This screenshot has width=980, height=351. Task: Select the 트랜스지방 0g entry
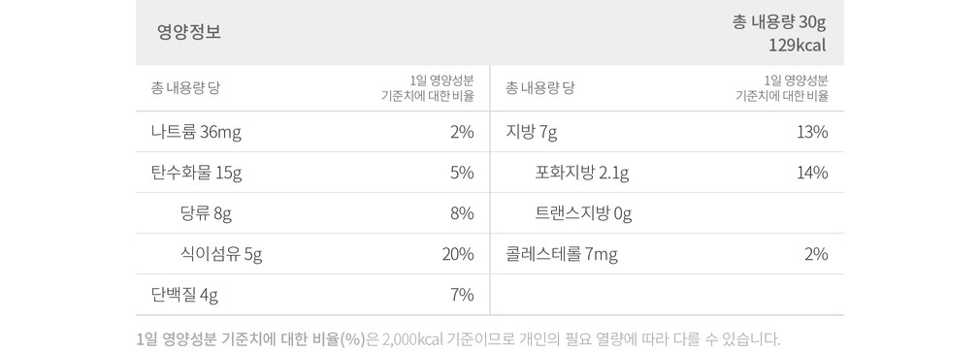click(x=584, y=213)
